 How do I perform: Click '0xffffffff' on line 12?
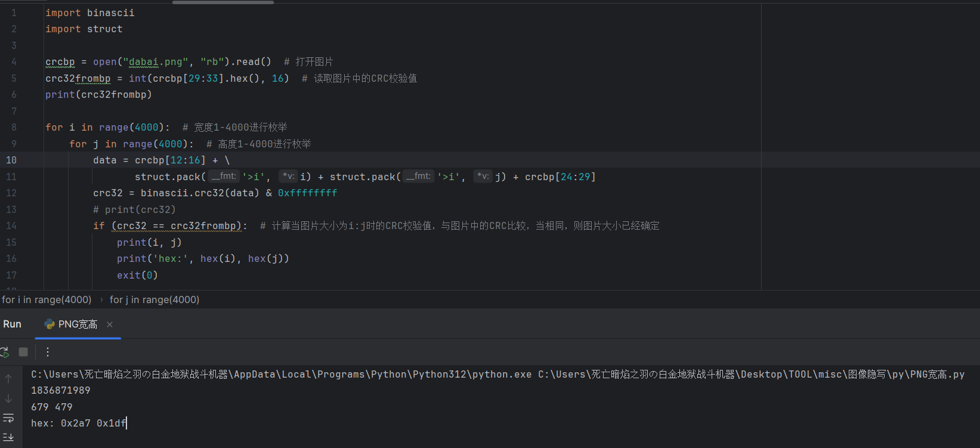point(308,193)
